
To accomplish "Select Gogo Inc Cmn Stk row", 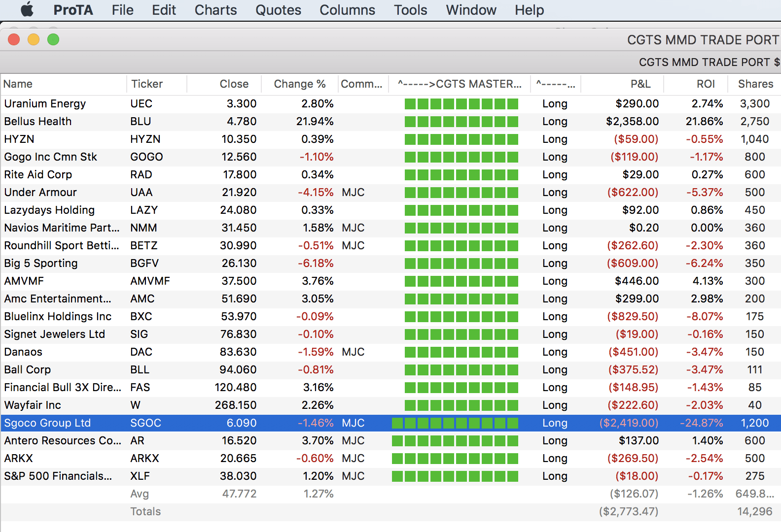I will [390, 157].
